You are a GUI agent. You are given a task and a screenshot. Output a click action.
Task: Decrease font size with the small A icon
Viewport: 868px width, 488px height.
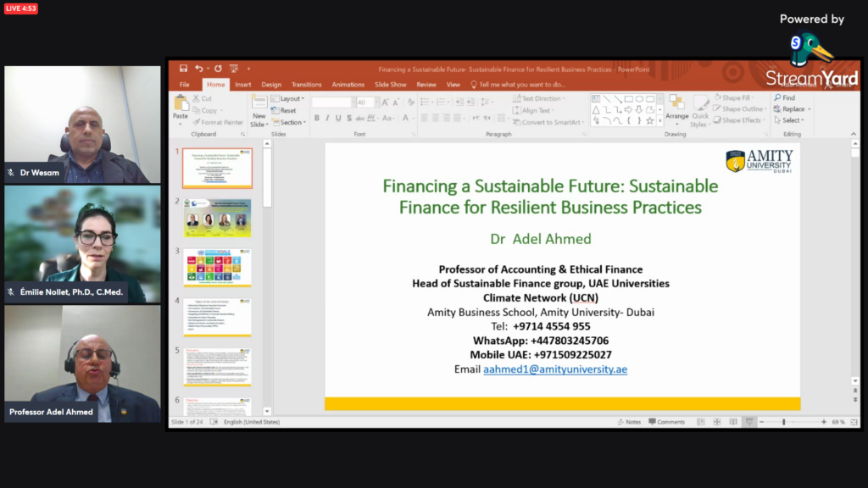396,103
